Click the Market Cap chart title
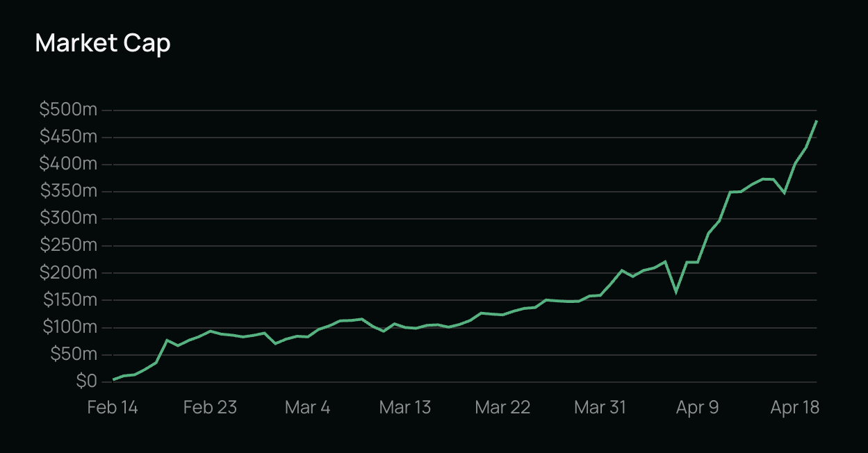 [103, 43]
